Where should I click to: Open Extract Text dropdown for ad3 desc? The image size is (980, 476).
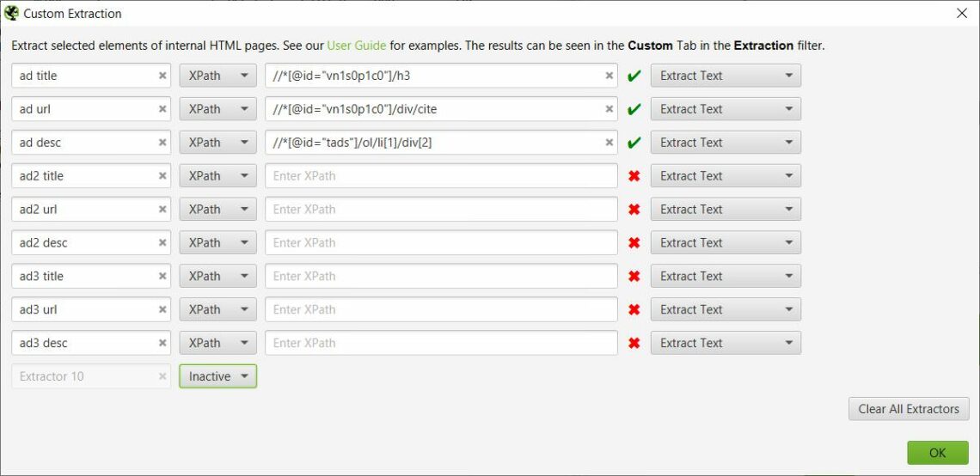(726, 343)
